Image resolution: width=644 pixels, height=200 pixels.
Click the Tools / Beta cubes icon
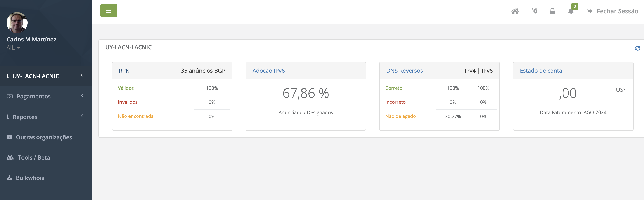[10, 157]
